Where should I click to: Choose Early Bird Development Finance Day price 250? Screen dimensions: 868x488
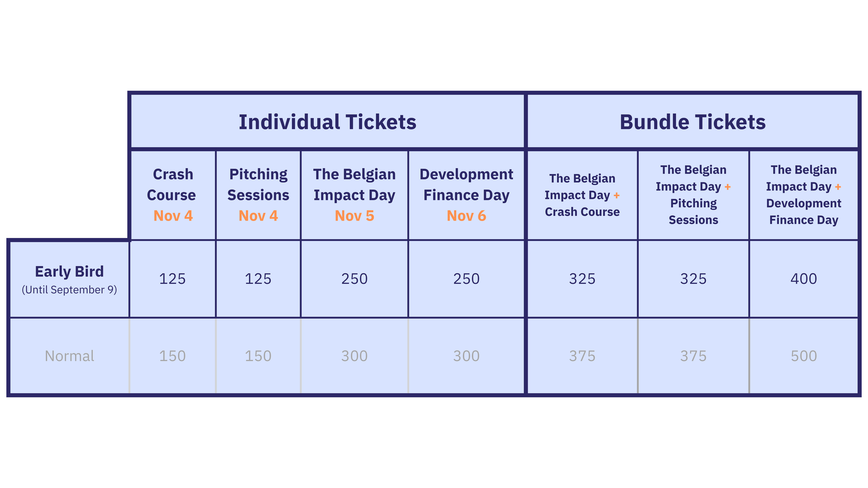(x=466, y=279)
